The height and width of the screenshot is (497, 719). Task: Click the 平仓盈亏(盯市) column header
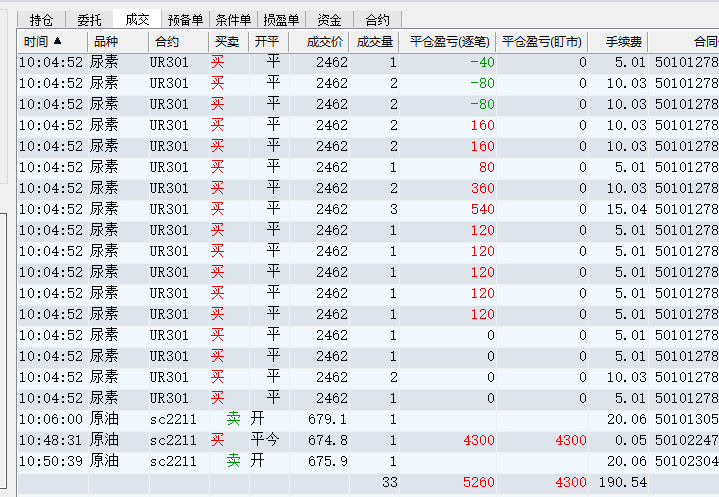click(541, 41)
